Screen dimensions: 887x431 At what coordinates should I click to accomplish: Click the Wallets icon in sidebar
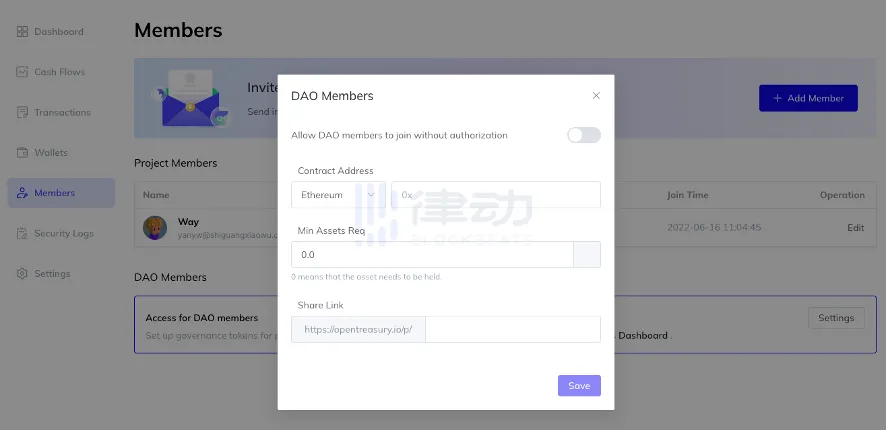pyautogui.click(x=23, y=153)
